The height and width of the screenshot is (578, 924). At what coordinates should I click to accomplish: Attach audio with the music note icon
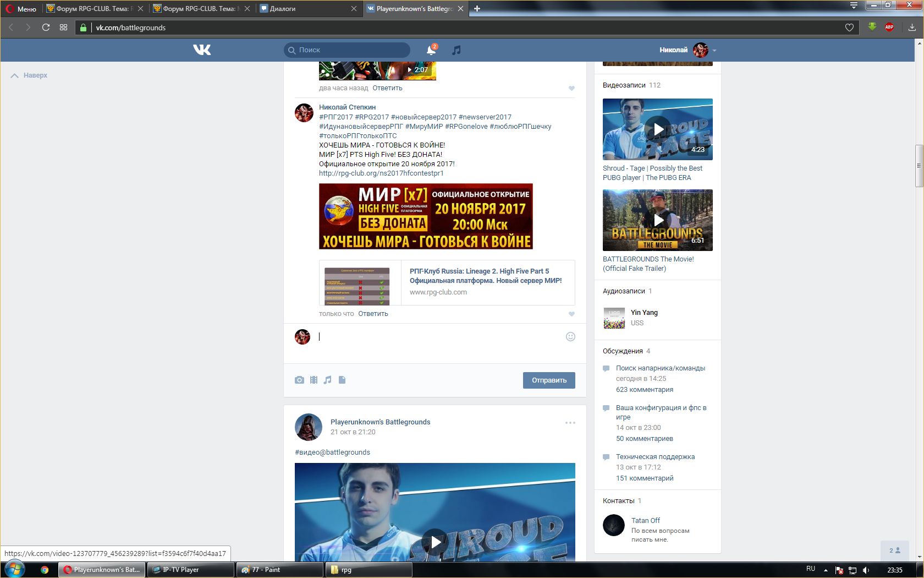[x=328, y=380]
